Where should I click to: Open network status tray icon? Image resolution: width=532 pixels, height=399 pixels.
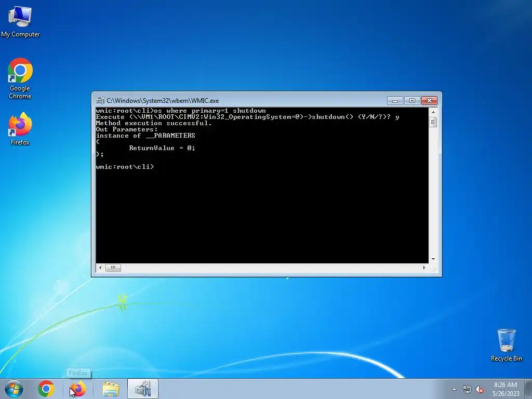tap(467, 390)
